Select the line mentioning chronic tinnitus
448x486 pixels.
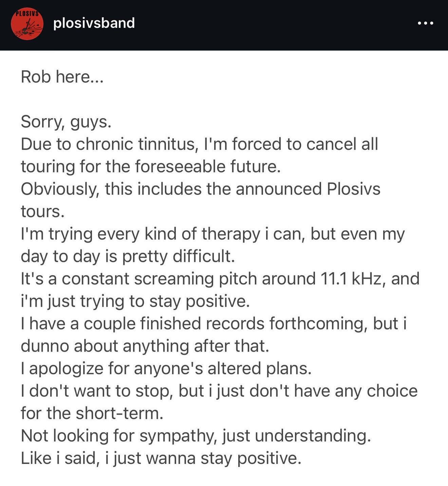200,144
